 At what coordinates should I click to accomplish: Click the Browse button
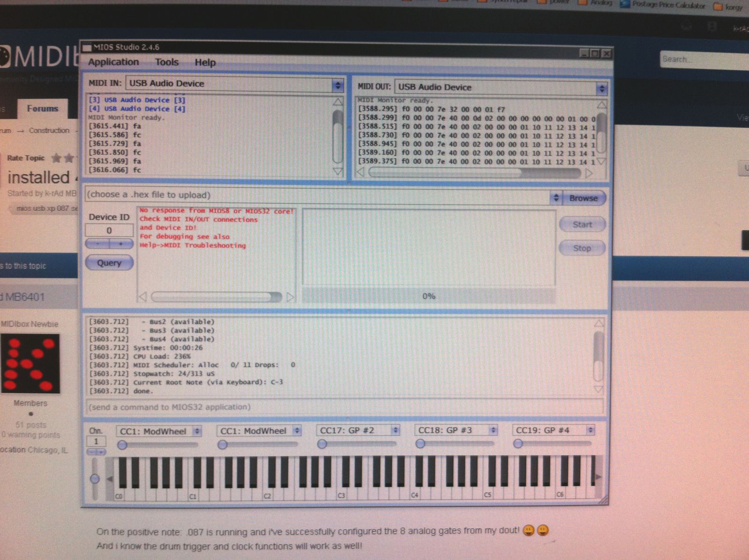coord(583,198)
